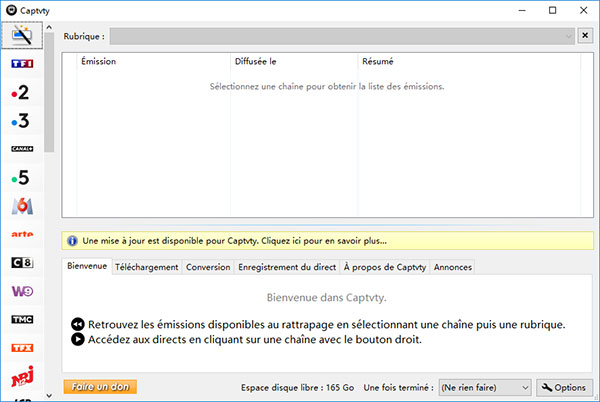Show the À propos de Captvty tab
600x402 pixels.
click(x=385, y=267)
